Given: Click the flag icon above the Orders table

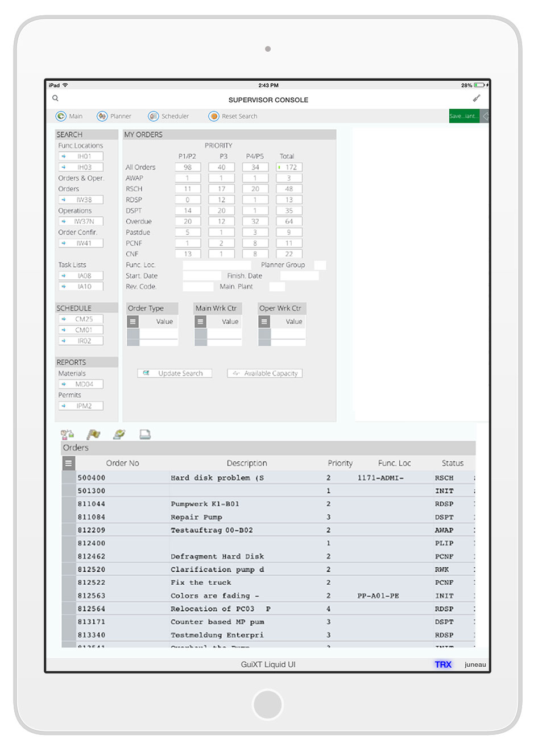Looking at the screenshot, I should coord(93,435).
